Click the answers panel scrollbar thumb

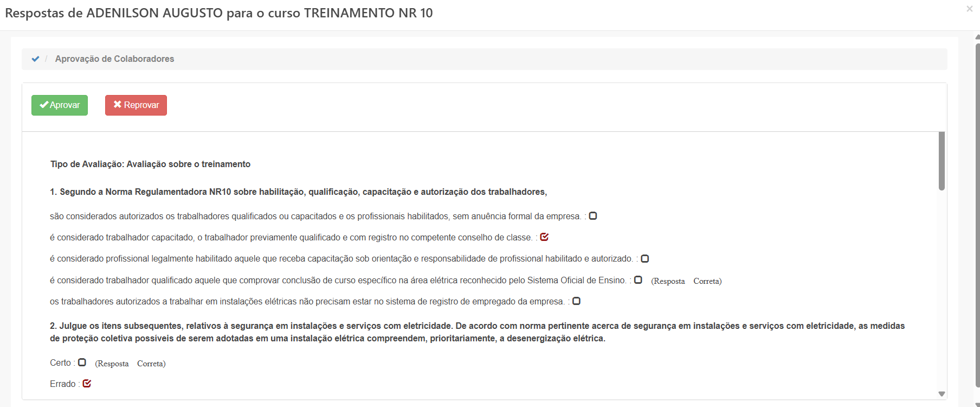942,161
